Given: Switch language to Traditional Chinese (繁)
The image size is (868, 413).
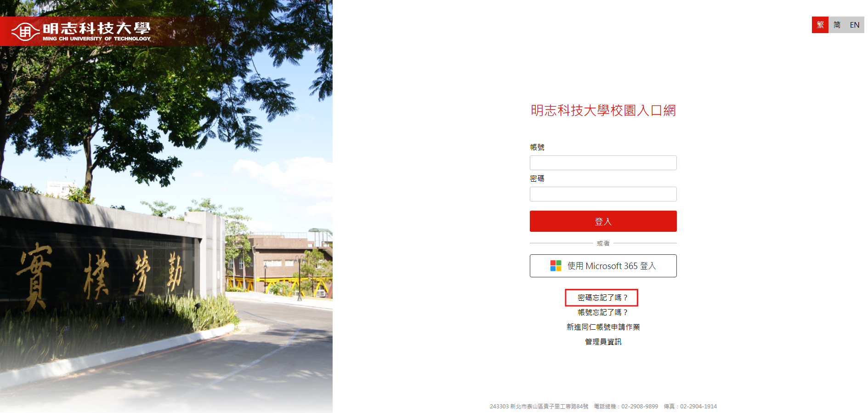Looking at the screenshot, I should (820, 25).
